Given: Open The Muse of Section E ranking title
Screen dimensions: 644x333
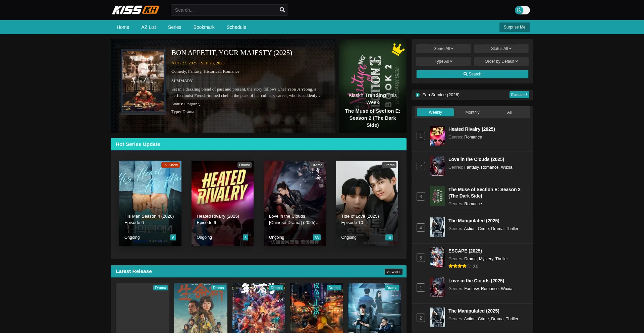Looking at the screenshot, I should [484, 193].
